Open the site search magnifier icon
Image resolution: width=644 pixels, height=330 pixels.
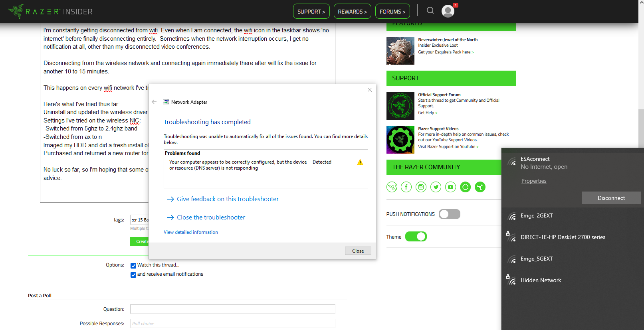[430, 11]
